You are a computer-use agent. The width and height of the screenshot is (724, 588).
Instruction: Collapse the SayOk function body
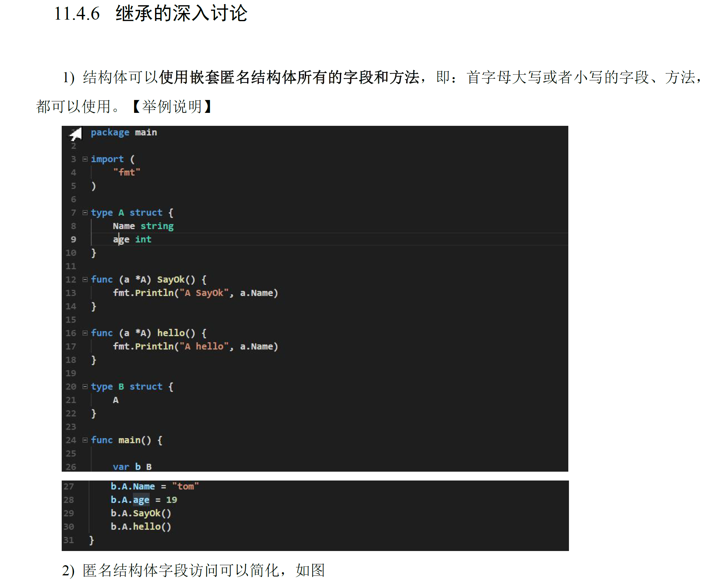point(85,279)
